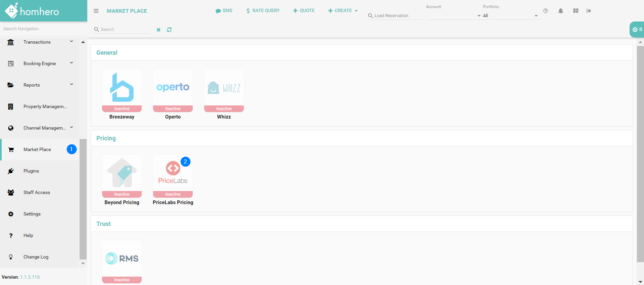Image resolution: width=644 pixels, height=285 pixels.
Task: Go to Plugins in the sidebar
Action: [31, 171]
